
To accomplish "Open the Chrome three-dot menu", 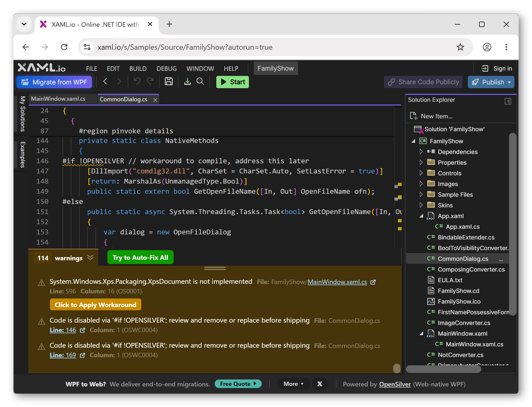I will tap(506, 47).
